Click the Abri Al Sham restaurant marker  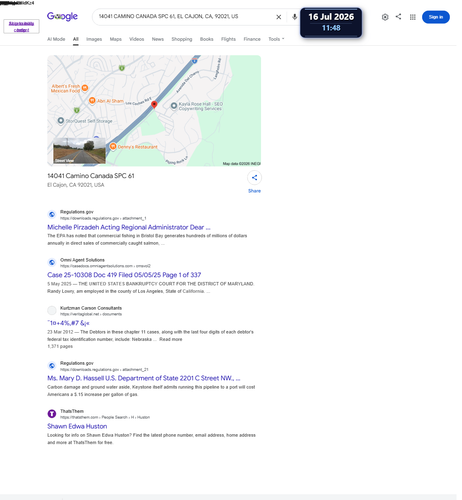[92, 100]
